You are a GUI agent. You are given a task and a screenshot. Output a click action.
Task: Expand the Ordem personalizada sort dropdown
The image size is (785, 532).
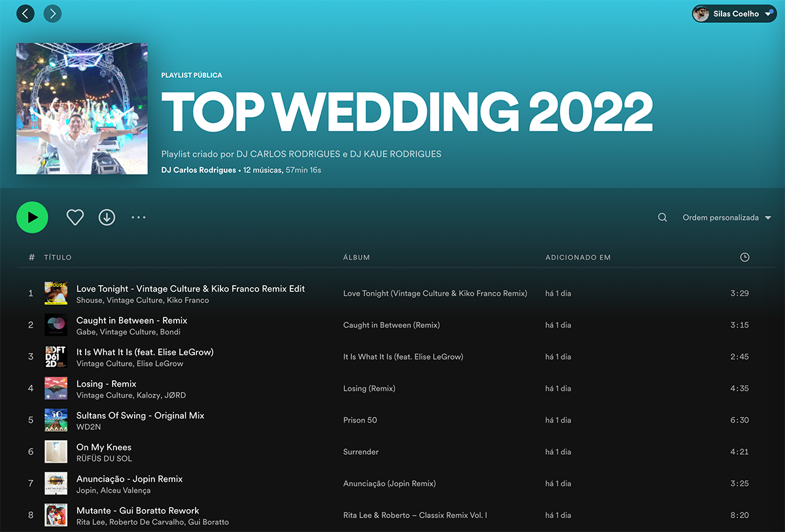pos(726,218)
